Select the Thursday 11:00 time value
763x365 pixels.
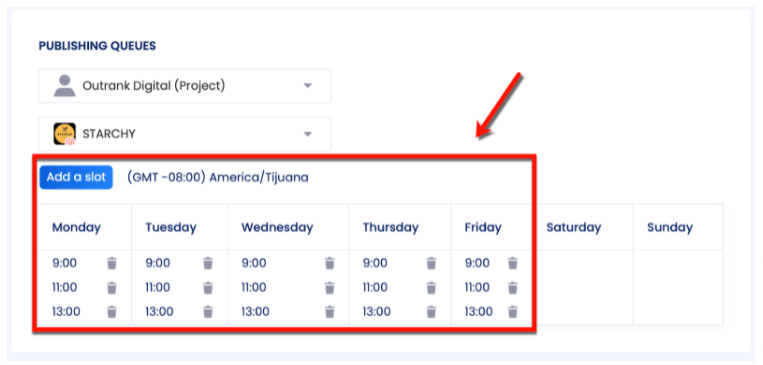coord(375,288)
